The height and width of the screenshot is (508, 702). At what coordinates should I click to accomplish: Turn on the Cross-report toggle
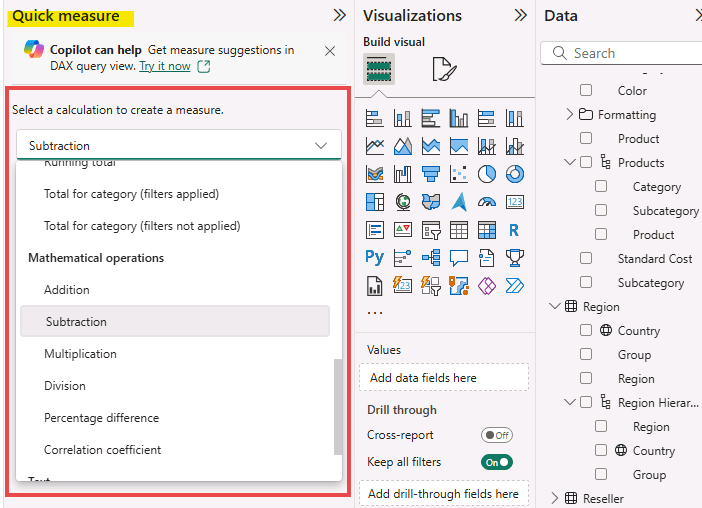point(496,435)
